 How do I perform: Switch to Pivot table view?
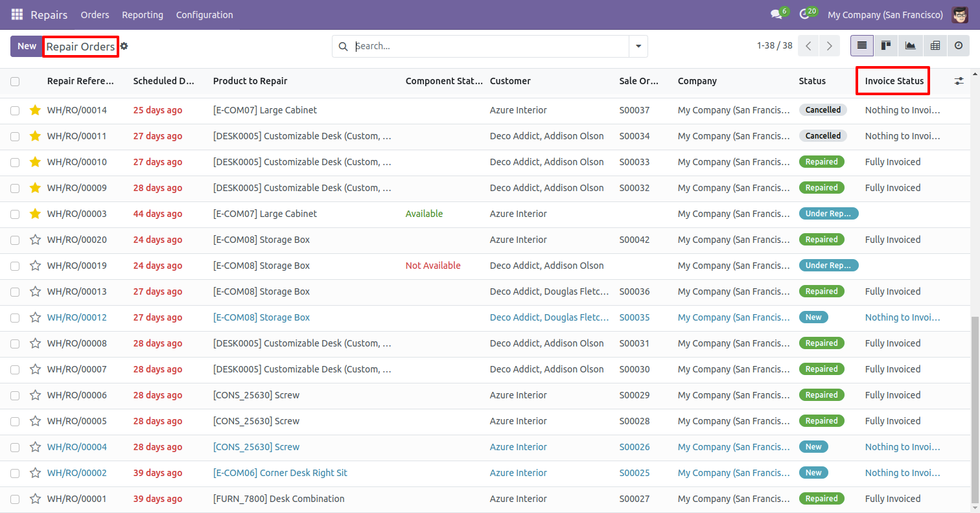tap(935, 46)
